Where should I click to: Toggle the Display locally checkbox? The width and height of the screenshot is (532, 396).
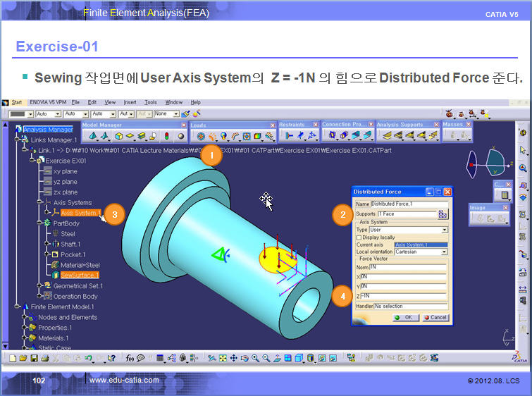[359, 237]
